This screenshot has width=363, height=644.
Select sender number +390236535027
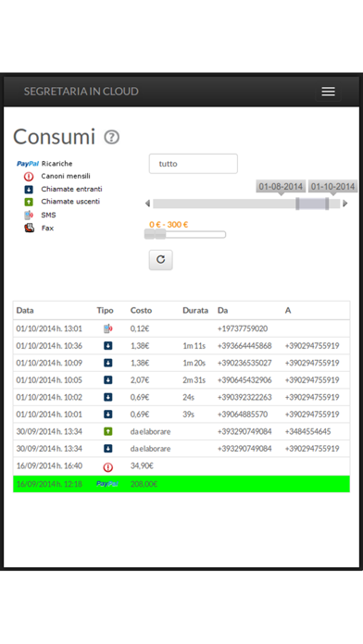tap(244, 363)
